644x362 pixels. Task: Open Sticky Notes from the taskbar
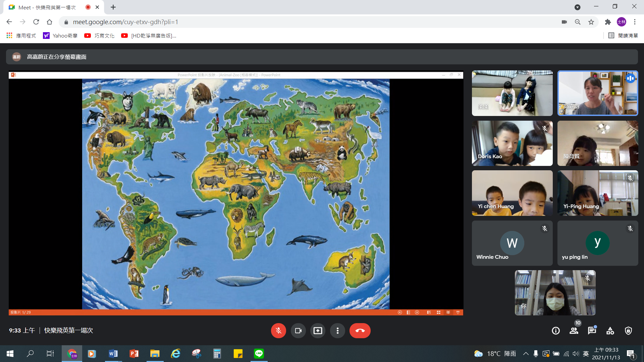[x=238, y=354]
